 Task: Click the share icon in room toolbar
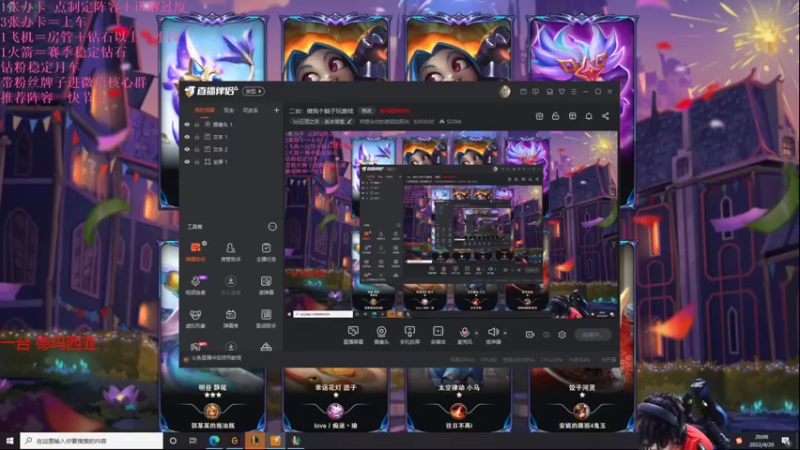click(x=605, y=116)
